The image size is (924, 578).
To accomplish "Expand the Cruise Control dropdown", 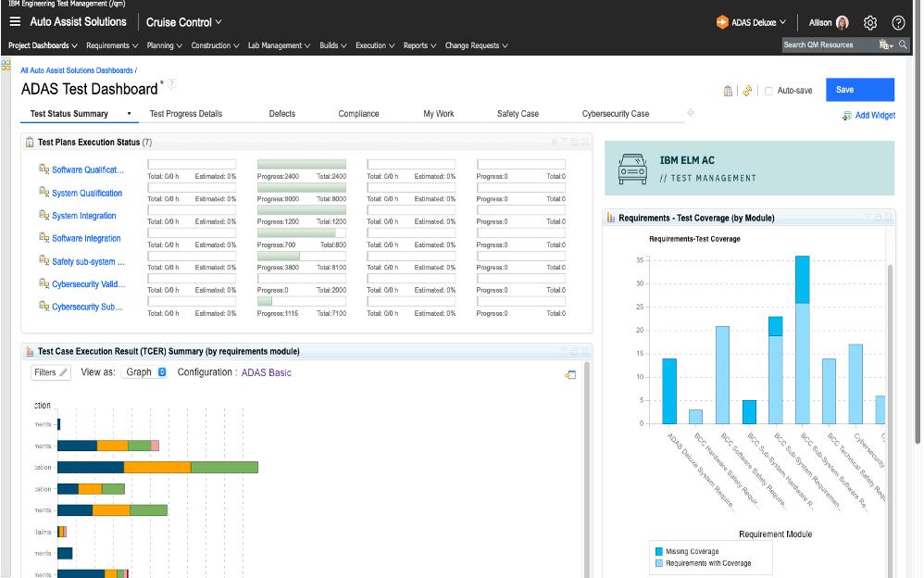I will [x=184, y=22].
